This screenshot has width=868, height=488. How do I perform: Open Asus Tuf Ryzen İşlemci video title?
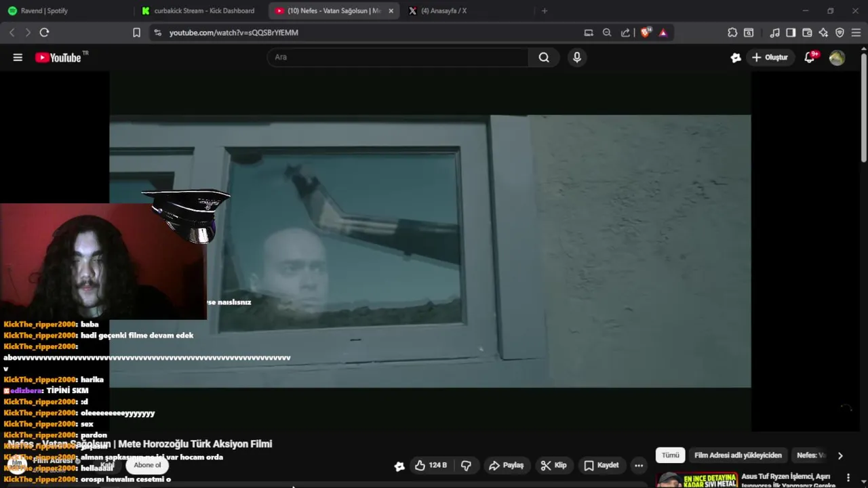coord(789,481)
